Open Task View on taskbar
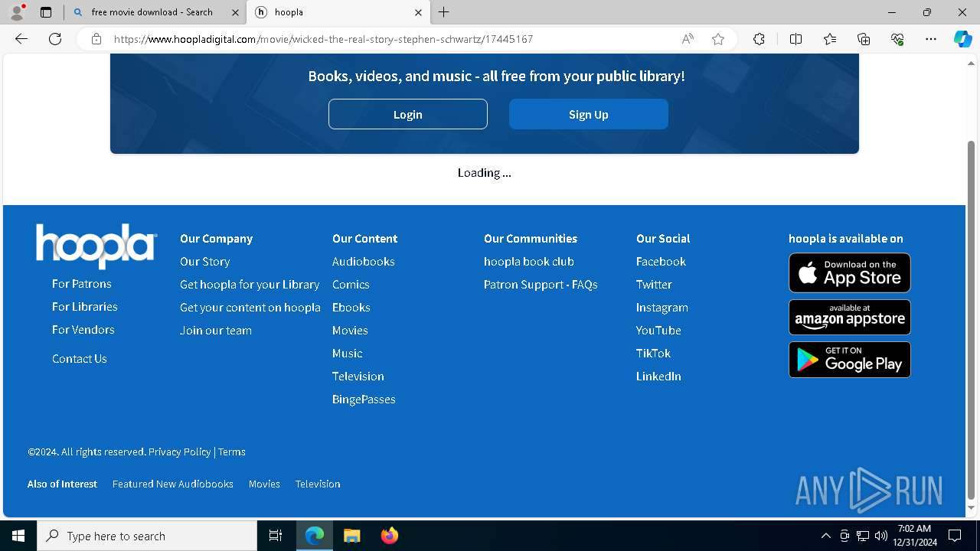 tap(276, 536)
